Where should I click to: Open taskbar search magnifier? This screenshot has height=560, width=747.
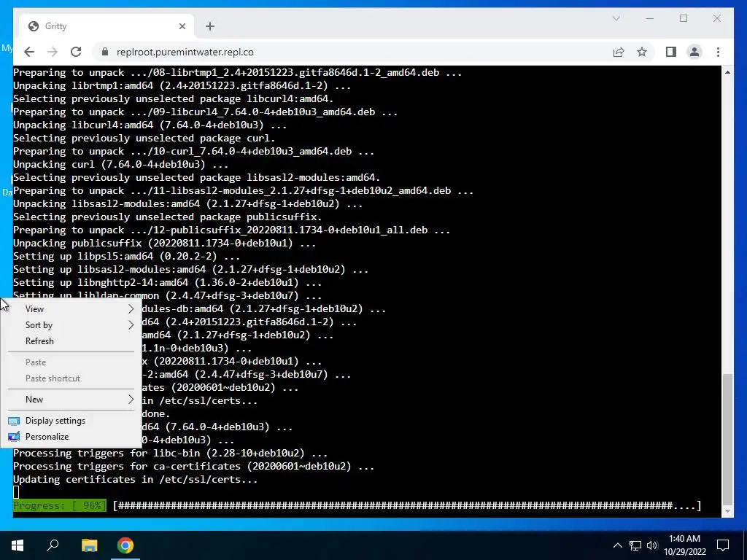[53, 545]
